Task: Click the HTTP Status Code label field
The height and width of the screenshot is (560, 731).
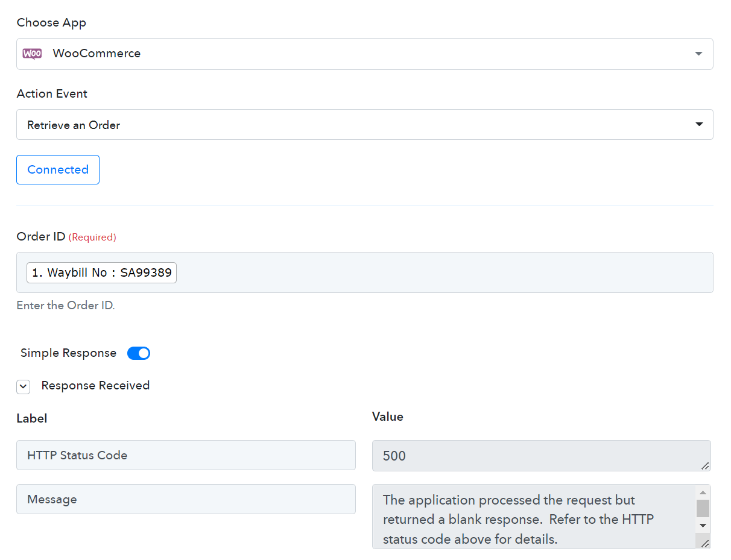Action: tap(186, 455)
